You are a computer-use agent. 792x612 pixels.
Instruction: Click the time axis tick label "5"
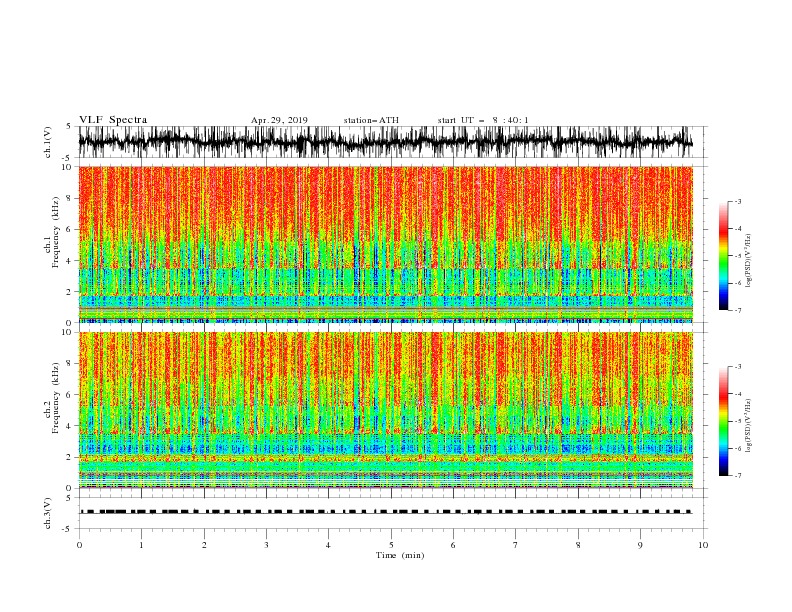tap(391, 545)
